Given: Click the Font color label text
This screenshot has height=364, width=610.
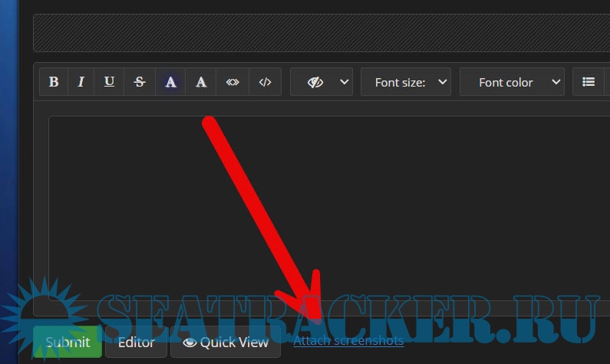Looking at the screenshot, I should [x=506, y=82].
